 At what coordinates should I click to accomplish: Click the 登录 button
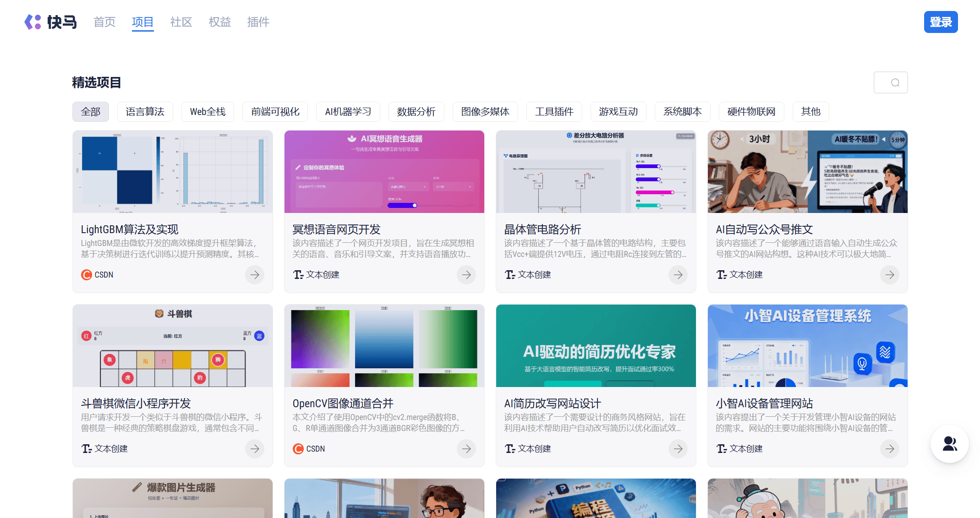941,22
